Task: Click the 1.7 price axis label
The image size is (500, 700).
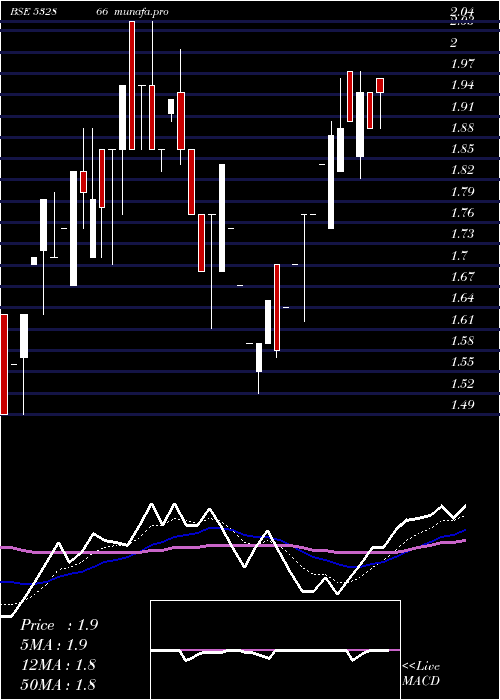Action: (x=459, y=256)
